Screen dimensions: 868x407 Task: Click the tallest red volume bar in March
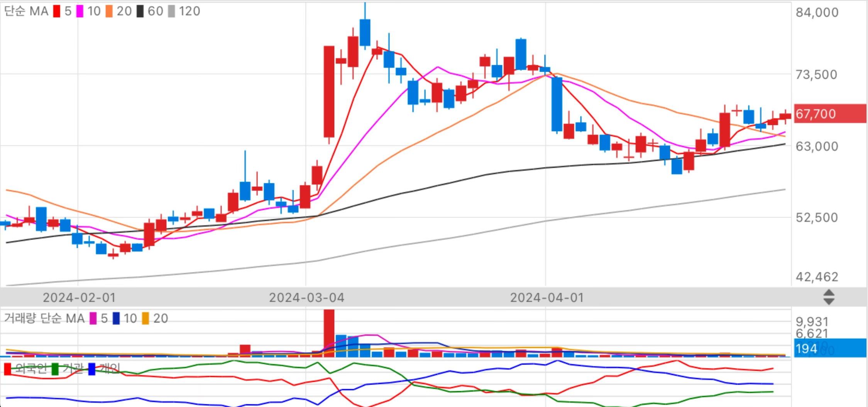329,333
